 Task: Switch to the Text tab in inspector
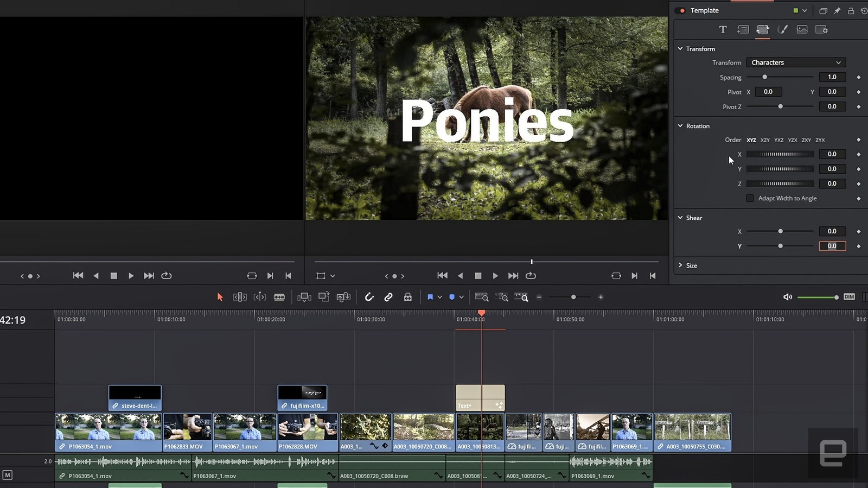point(723,30)
